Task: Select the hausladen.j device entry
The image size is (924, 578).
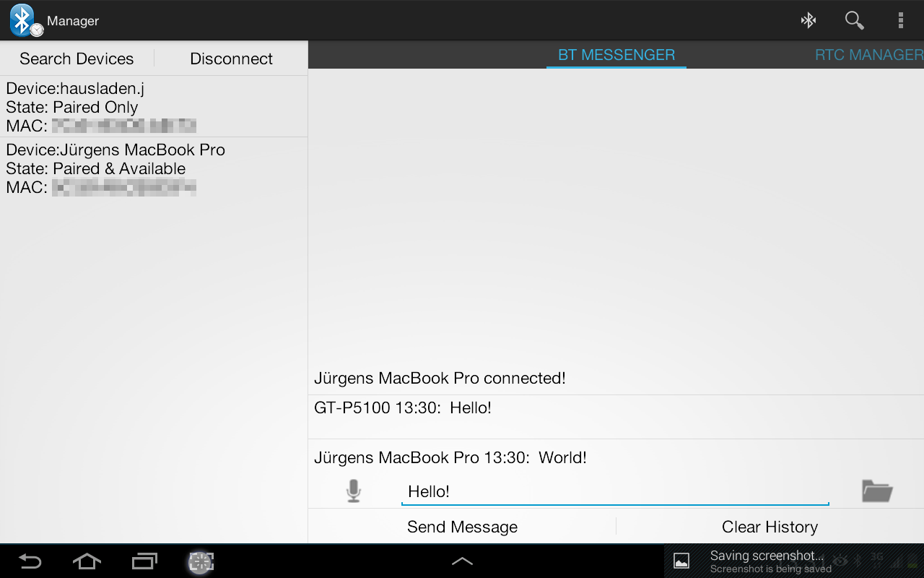Action: [154, 107]
